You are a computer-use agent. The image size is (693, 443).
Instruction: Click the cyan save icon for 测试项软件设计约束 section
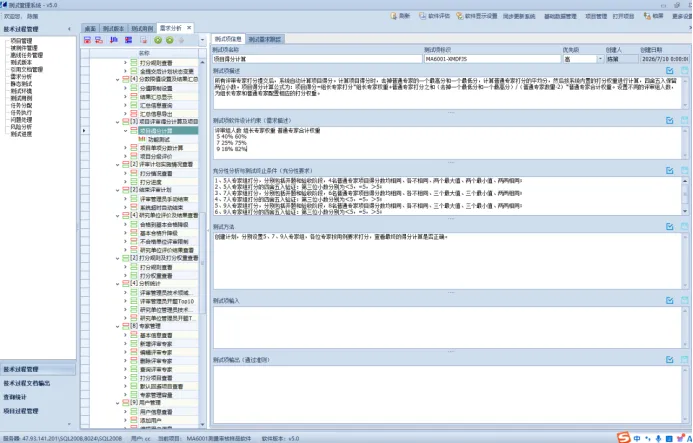685,120
